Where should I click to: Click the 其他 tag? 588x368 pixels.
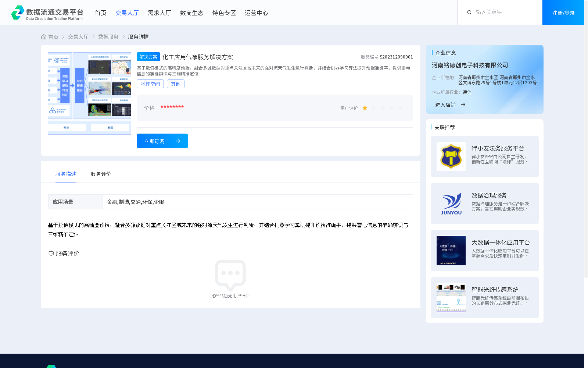176,84
